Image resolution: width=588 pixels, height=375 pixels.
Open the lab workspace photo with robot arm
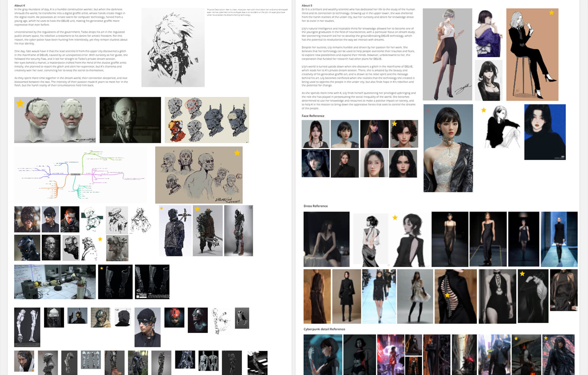55,282
